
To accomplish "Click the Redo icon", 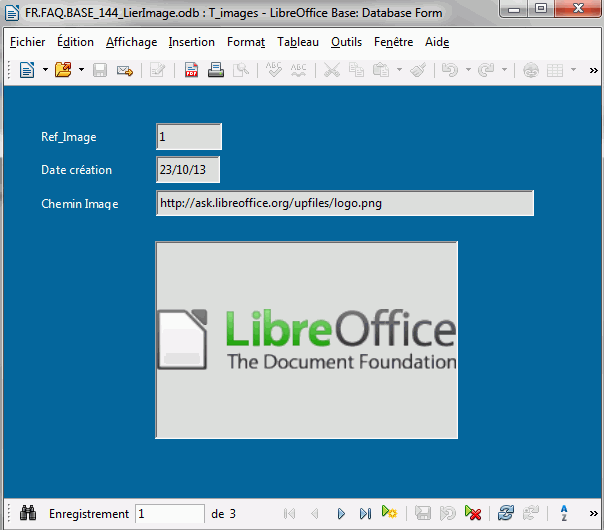I will [486, 70].
